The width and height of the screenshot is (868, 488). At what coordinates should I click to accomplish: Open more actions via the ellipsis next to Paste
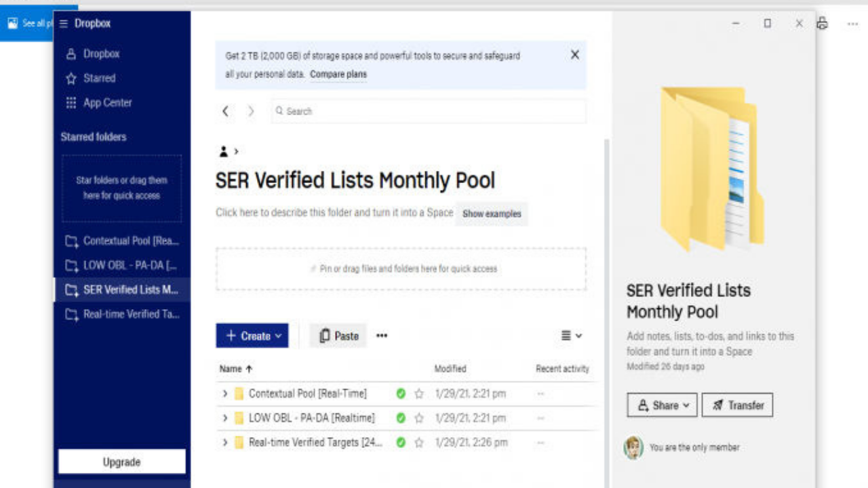pyautogui.click(x=381, y=335)
